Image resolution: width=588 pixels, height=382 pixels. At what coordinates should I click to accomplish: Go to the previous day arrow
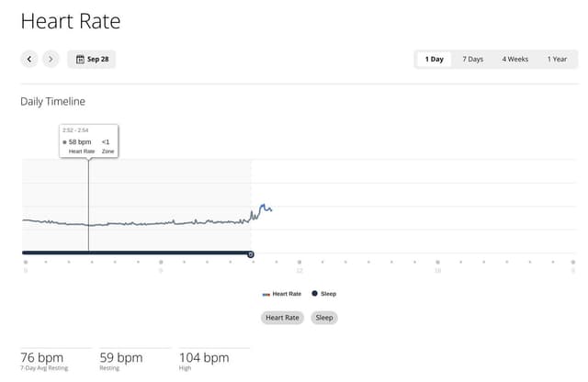[29, 59]
